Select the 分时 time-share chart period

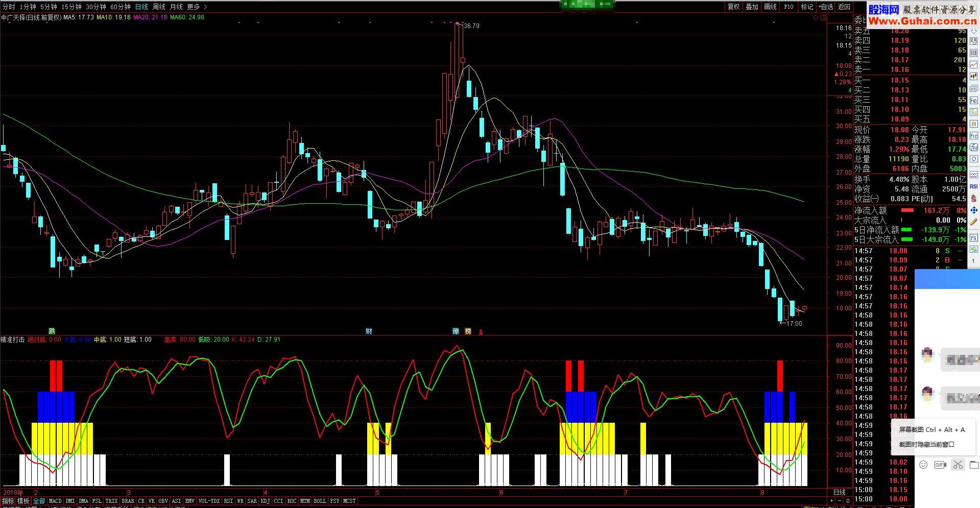pos(9,7)
